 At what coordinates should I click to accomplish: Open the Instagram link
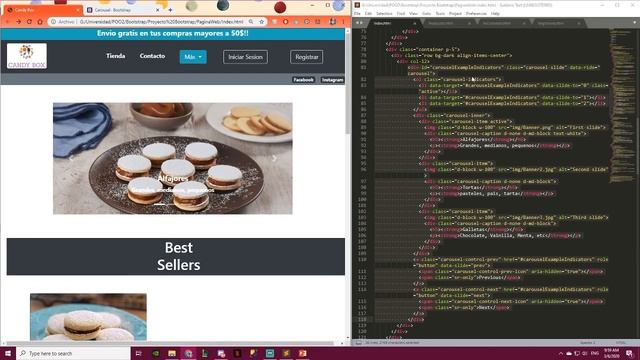[x=332, y=80]
